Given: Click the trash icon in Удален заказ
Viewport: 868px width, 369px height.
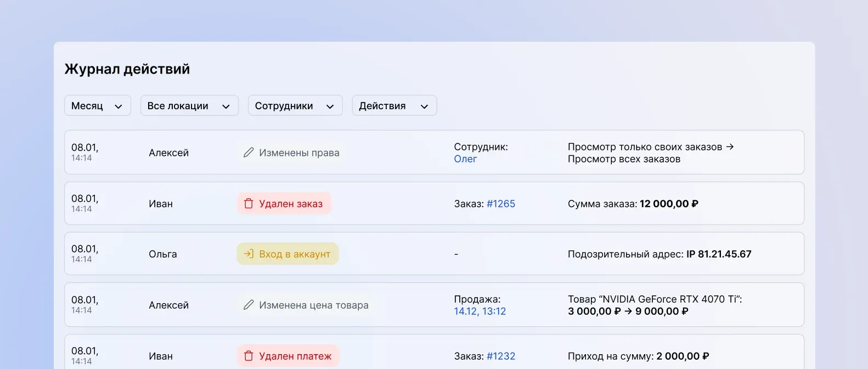Looking at the screenshot, I should [x=249, y=204].
